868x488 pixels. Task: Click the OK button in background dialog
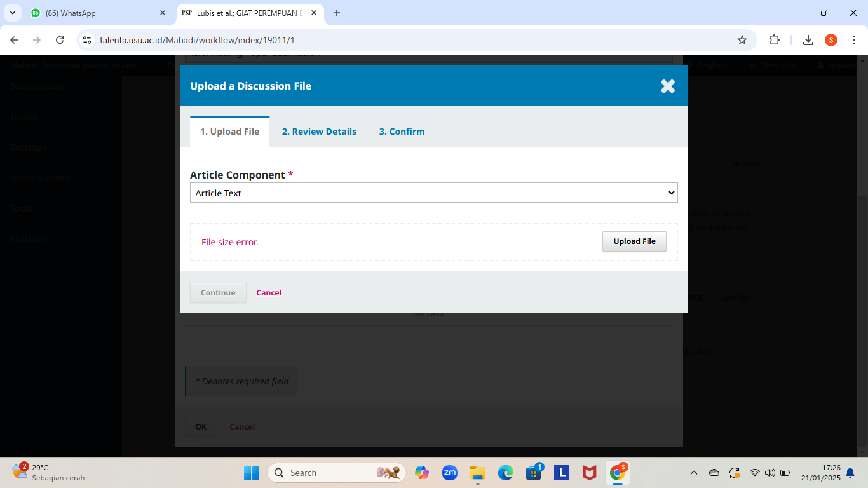(201, 427)
